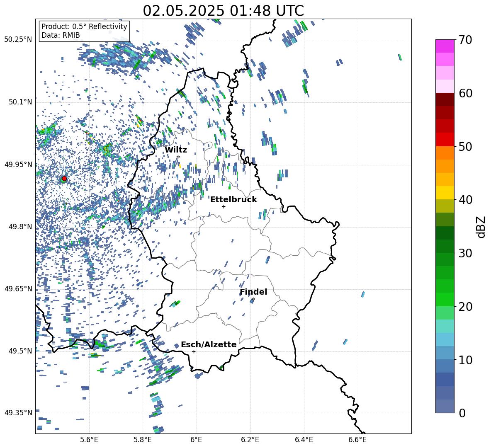Click the colorbar tick label 40
Image resolution: width=491 pixels, height=448 pixels.
(x=465, y=200)
